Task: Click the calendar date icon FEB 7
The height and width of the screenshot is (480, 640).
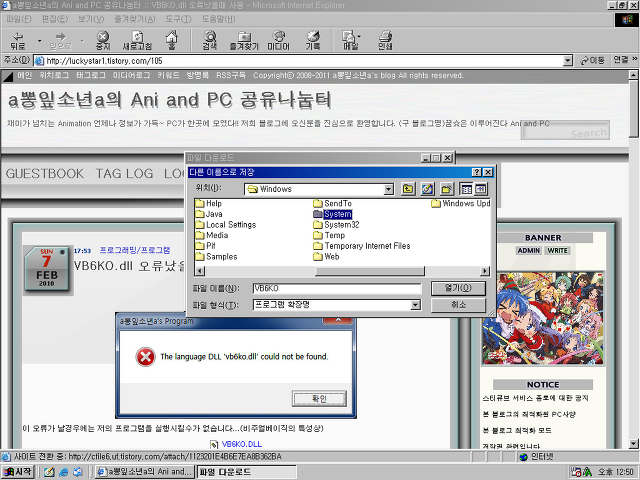Action: 47,269
